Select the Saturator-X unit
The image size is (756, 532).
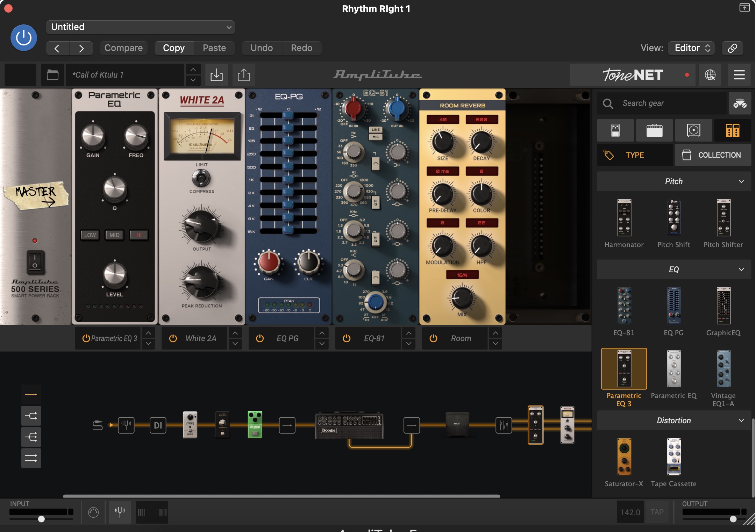pyautogui.click(x=624, y=462)
